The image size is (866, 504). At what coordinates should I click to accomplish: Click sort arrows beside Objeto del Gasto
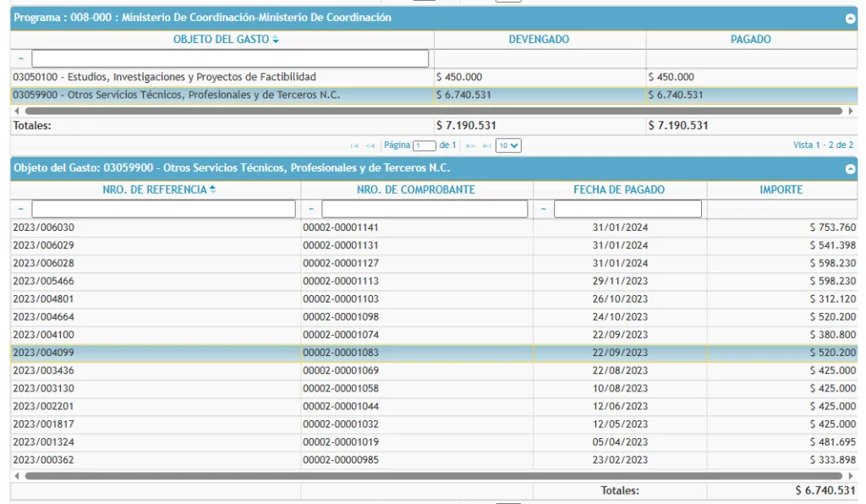pyautogui.click(x=276, y=40)
